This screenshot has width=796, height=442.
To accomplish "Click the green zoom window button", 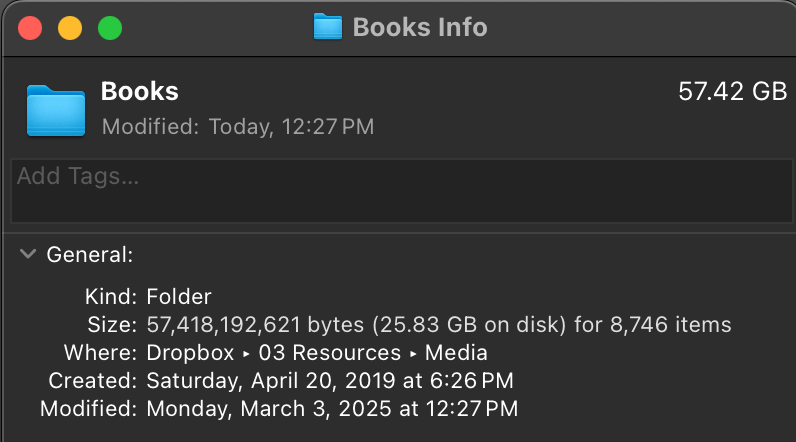I will point(109,28).
